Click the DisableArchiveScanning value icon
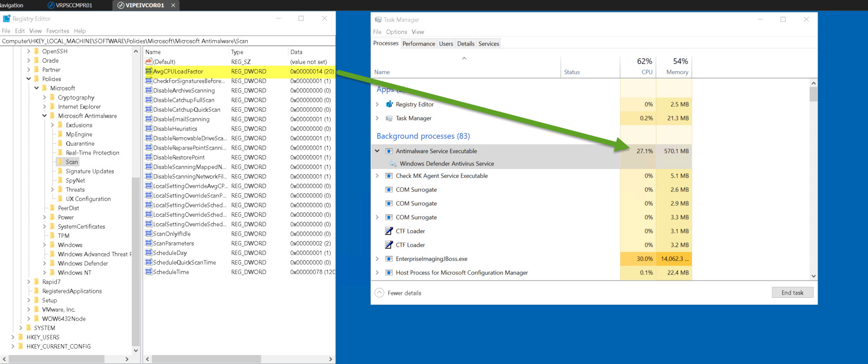The height and width of the screenshot is (364, 868). 148,90
